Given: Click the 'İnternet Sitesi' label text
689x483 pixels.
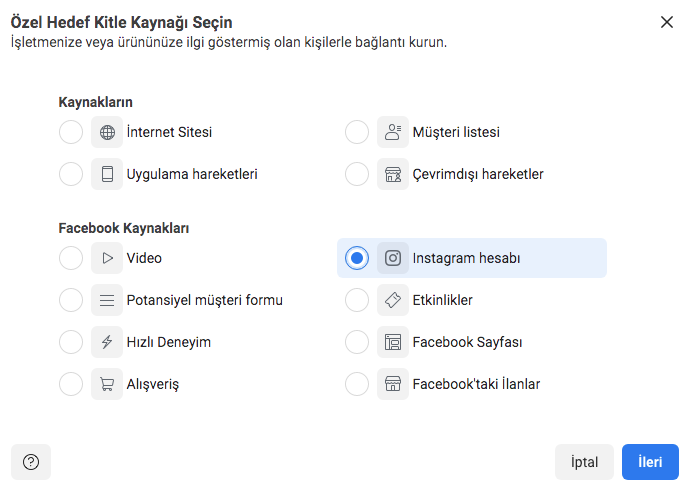Looking at the screenshot, I should 169,132.
